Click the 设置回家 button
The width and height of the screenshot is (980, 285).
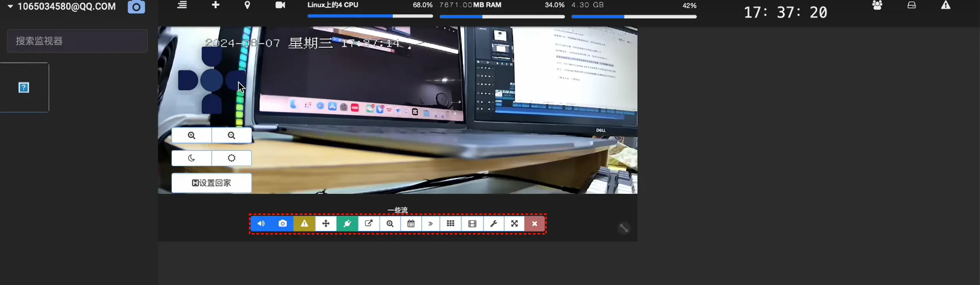[x=212, y=183]
